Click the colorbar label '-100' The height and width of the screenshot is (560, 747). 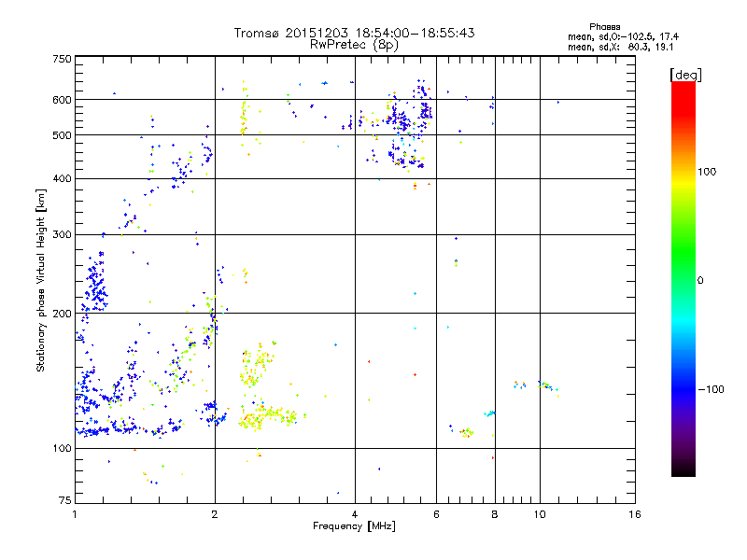tap(711, 389)
